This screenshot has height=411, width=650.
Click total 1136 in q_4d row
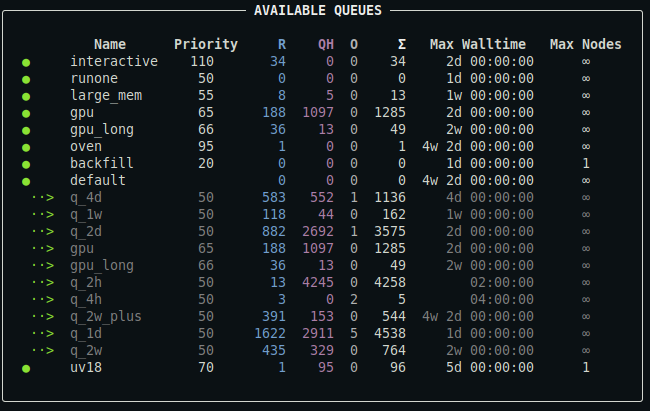point(390,197)
